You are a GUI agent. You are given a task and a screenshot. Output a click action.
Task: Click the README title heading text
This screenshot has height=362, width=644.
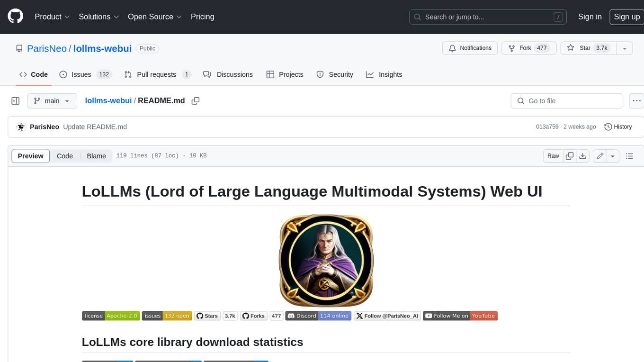(312, 191)
